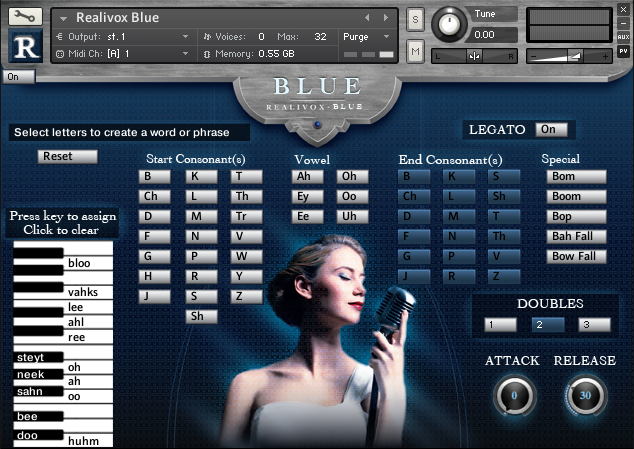The height and width of the screenshot is (449, 634).
Task: Select end consonant B
Action: point(414,176)
